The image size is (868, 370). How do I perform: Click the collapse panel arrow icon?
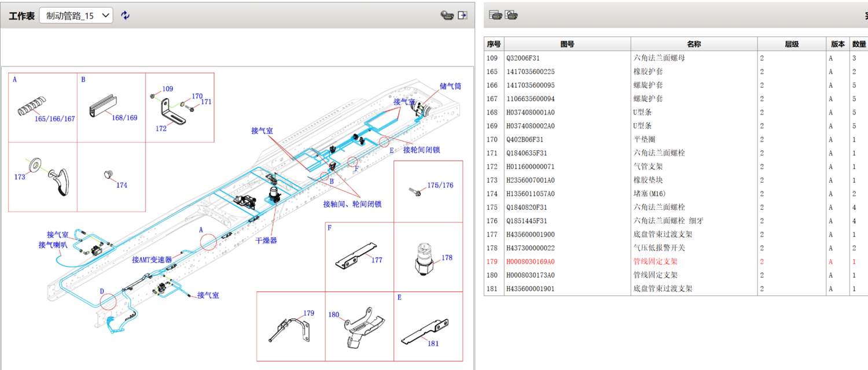tap(462, 16)
